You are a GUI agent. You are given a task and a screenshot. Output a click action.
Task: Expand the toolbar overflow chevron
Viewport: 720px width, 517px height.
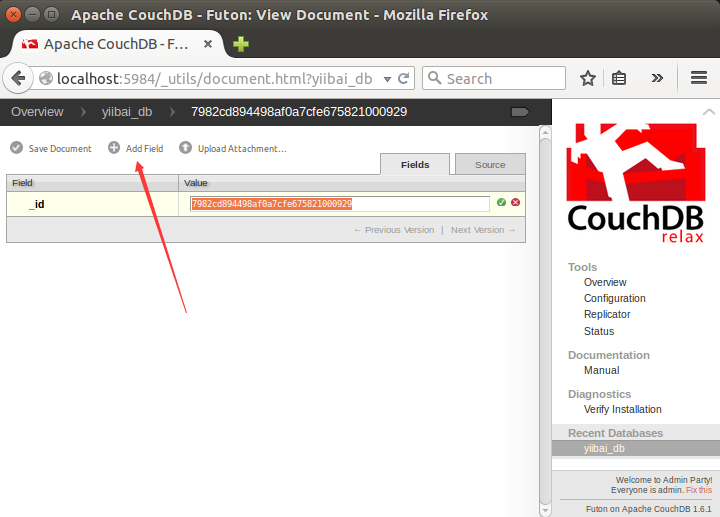coord(657,78)
